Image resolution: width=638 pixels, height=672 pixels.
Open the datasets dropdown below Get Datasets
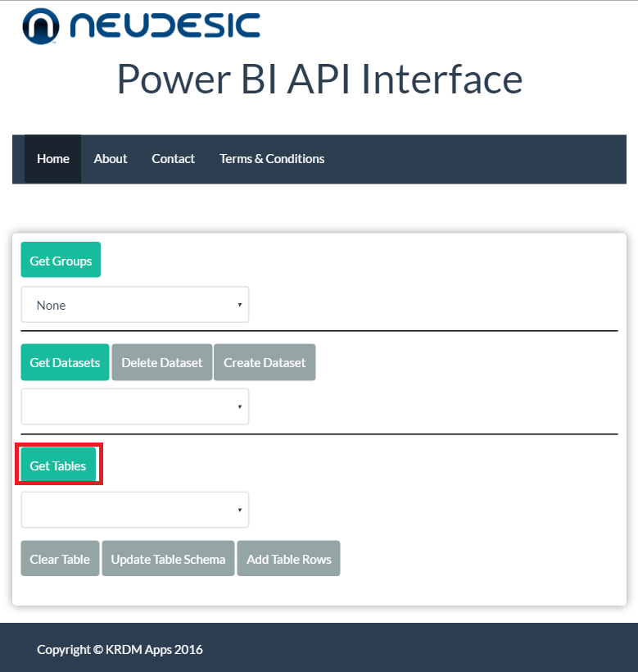coord(135,406)
